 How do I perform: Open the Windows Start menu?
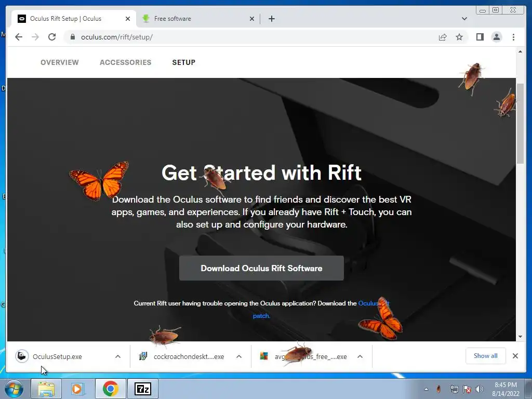point(14,389)
